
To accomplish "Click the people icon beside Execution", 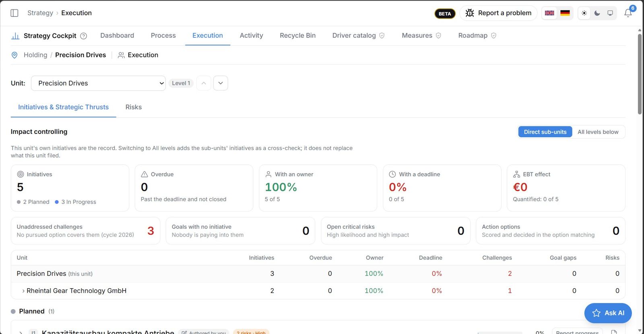I will pos(121,55).
